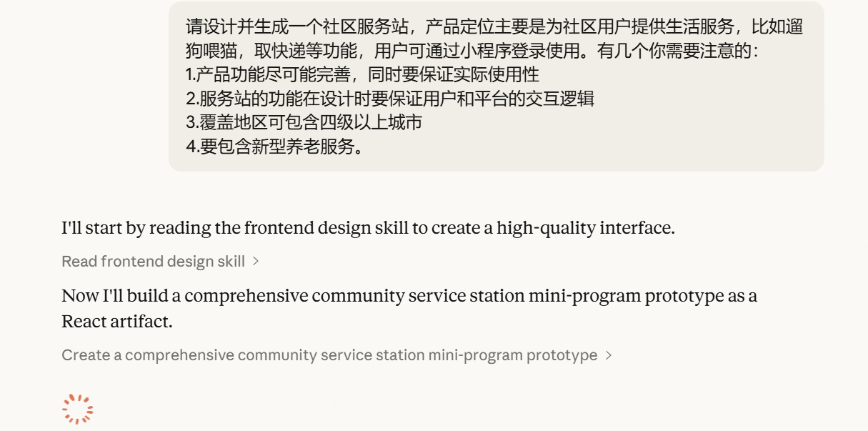The image size is (868, 431).
Task: Select the line "2.服务站的功能在设计时"
Action: coord(389,98)
